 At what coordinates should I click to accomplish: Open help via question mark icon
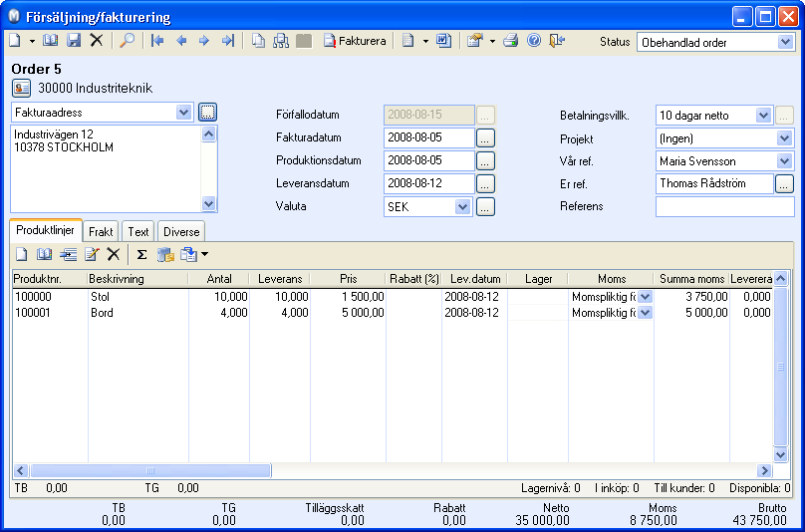[534, 41]
